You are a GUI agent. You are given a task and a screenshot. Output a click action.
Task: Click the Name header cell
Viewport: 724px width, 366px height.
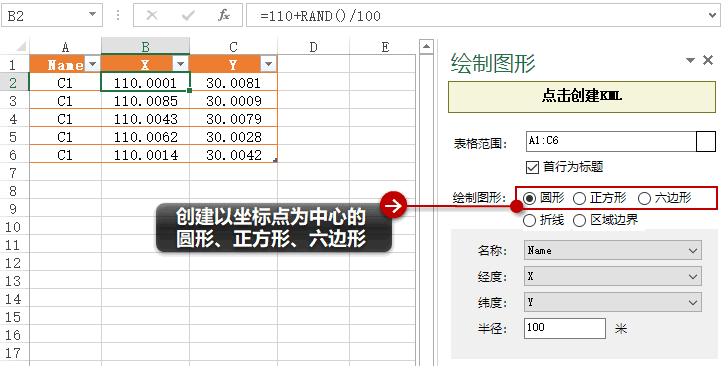(65, 65)
